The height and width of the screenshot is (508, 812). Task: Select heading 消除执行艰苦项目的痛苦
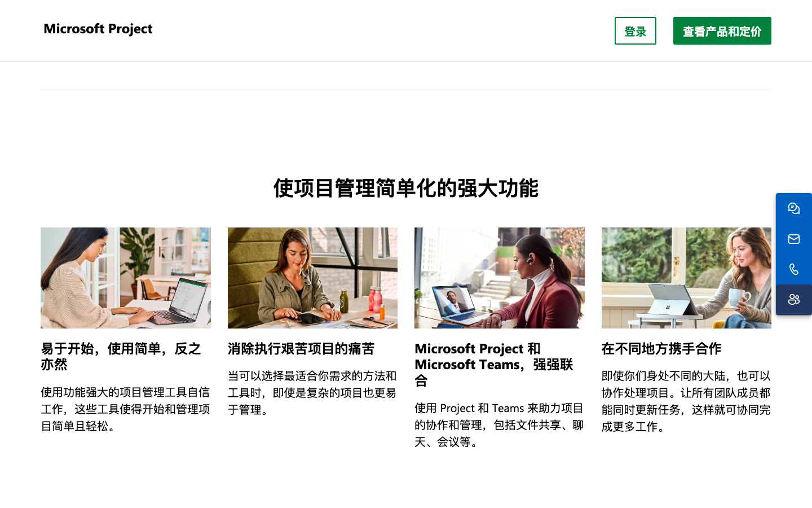(x=301, y=349)
